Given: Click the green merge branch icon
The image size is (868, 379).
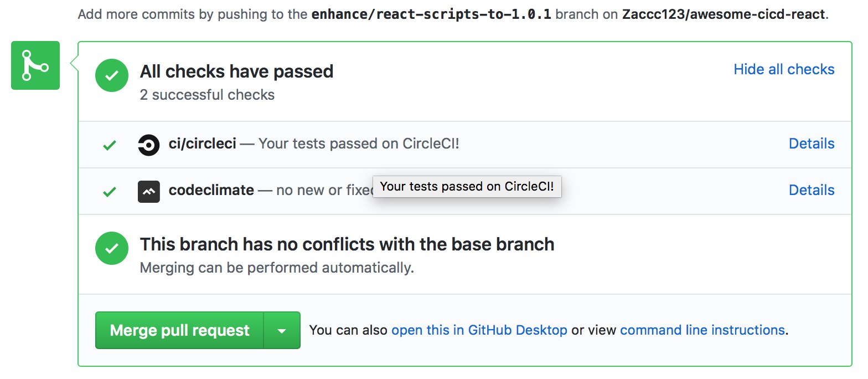Looking at the screenshot, I should point(35,65).
